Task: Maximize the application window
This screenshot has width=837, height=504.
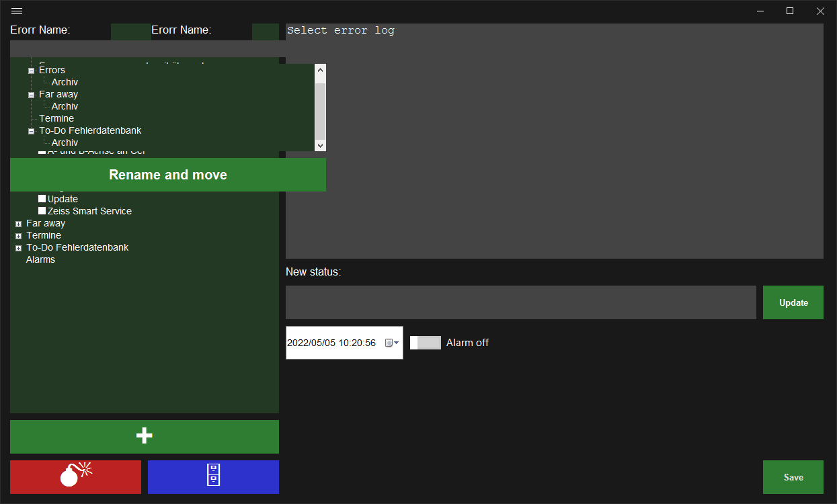Action: [x=790, y=11]
